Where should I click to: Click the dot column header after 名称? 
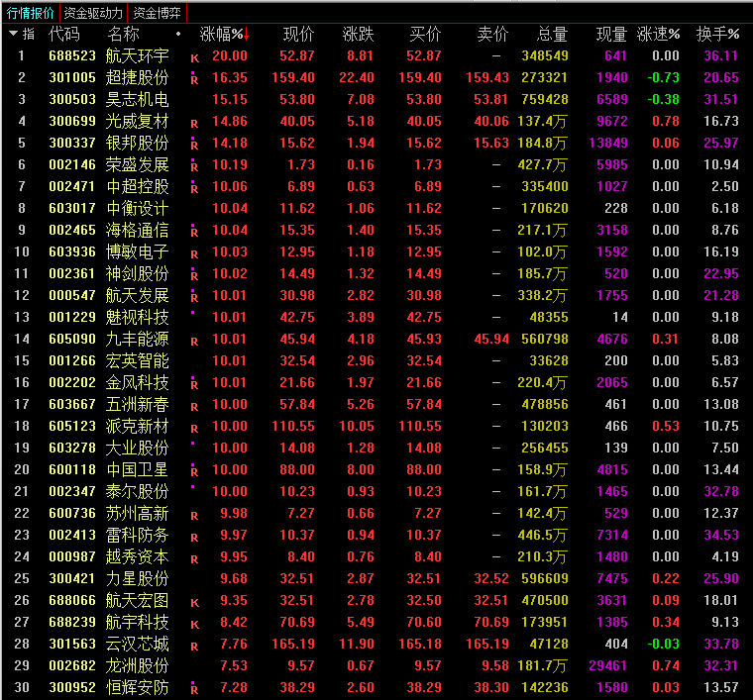click(x=178, y=34)
